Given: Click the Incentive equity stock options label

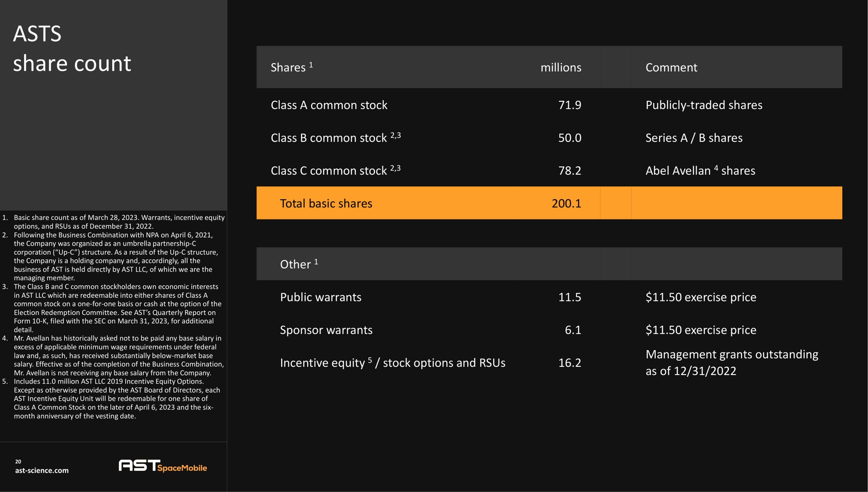Looking at the screenshot, I should tap(392, 363).
